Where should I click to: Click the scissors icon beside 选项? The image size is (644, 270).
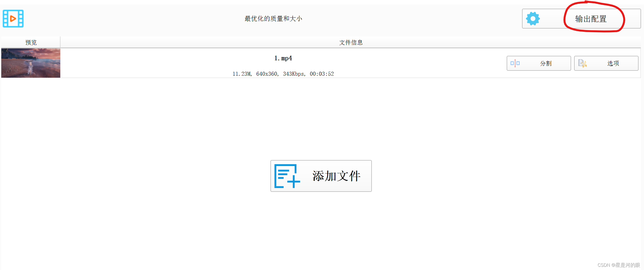click(x=582, y=63)
